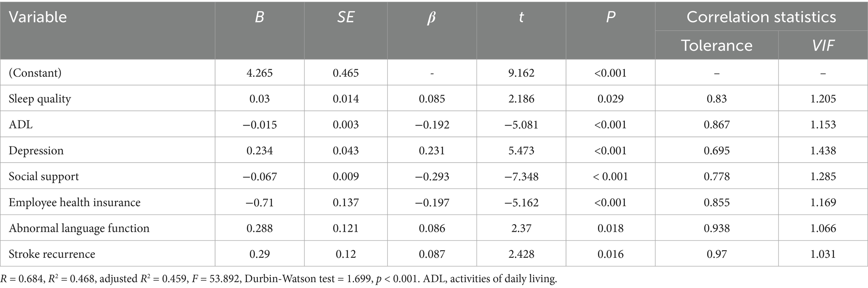Click the footnote text below the table
The width and height of the screenshot is (868, 288).
[279, 279]
